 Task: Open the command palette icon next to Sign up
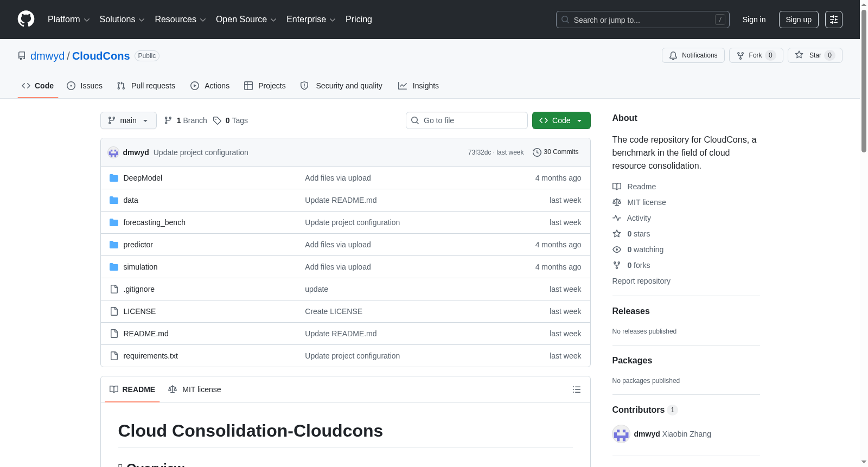pyautogui.click(x=834, y=20)
